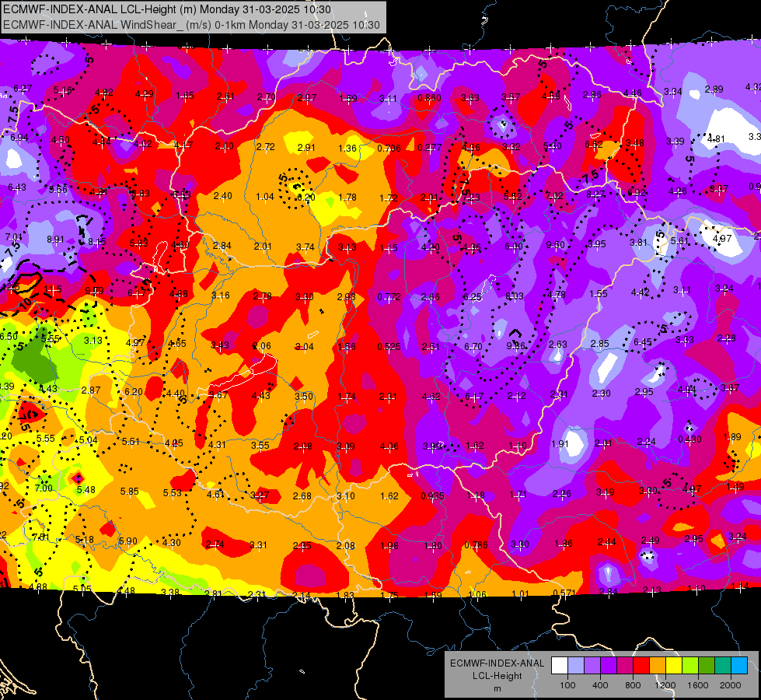Click the magenta swatch in the legend

coord(625,666)
